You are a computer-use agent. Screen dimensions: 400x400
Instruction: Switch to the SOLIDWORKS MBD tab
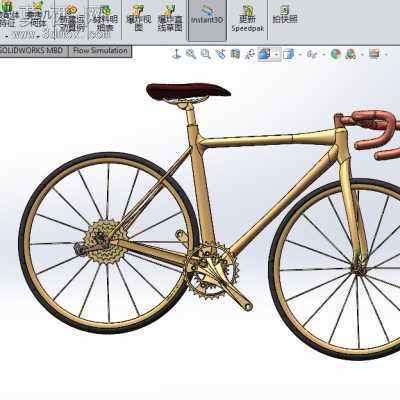point(33,51)
